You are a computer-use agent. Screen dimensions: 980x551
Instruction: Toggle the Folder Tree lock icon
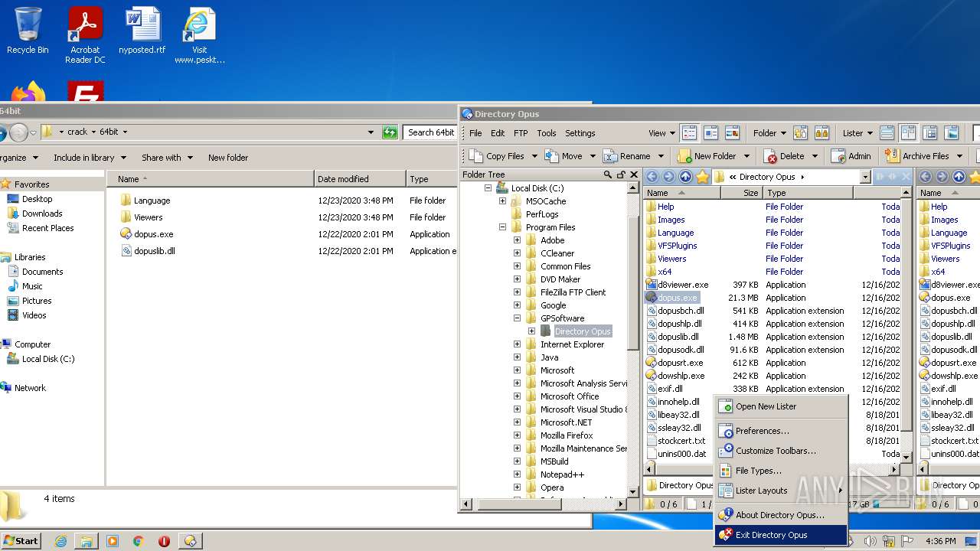[x=621, y=174]
